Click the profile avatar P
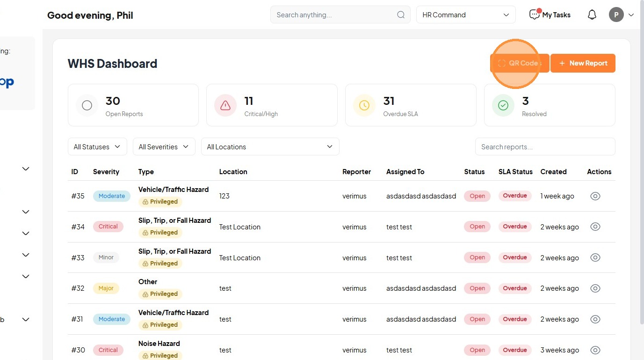644x360 pixels. (616, 15)
